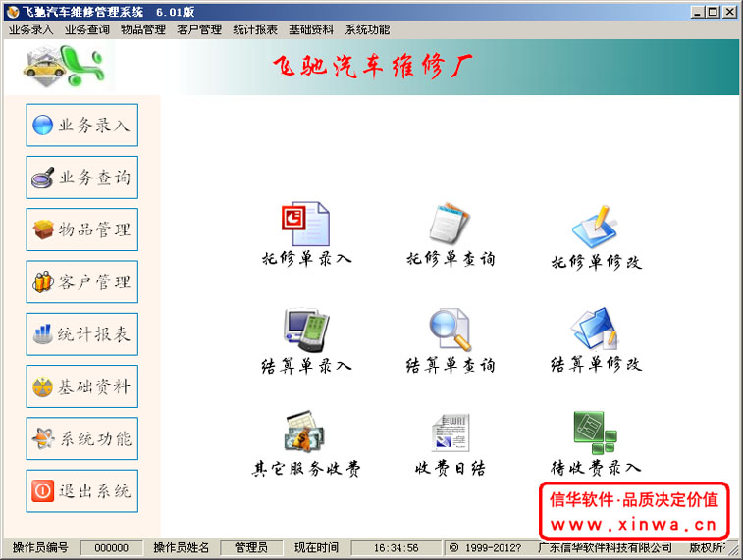Click the 托修单查询 text label

coord(451,259)
